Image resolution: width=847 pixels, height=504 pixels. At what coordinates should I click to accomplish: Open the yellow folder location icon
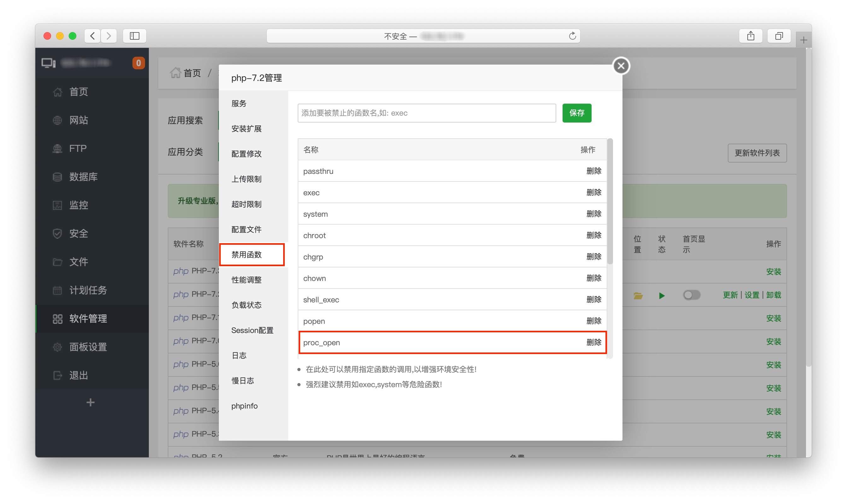[x=638, y=296]
